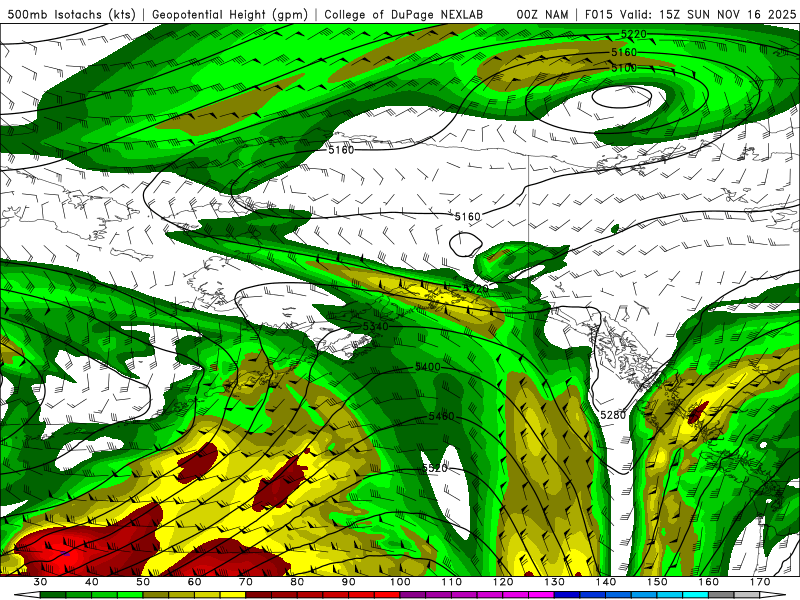This screenshot has height=600, width=800.
Task: Click the olive swatch just after 50
Action: click(156, 595)
